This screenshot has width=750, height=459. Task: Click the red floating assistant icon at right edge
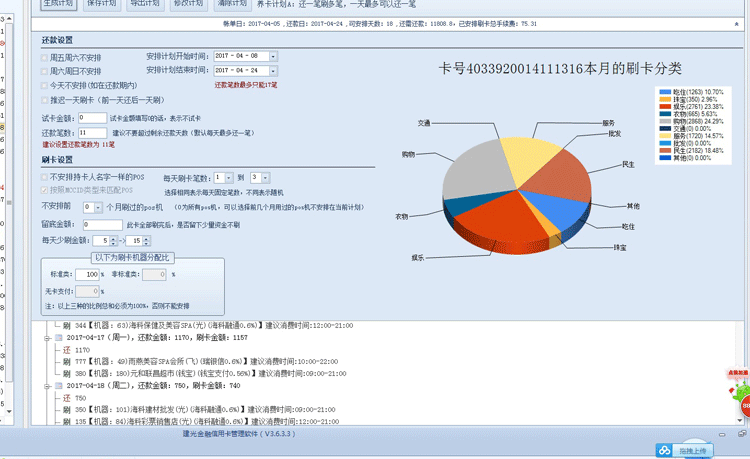click(x=744, y=405)
